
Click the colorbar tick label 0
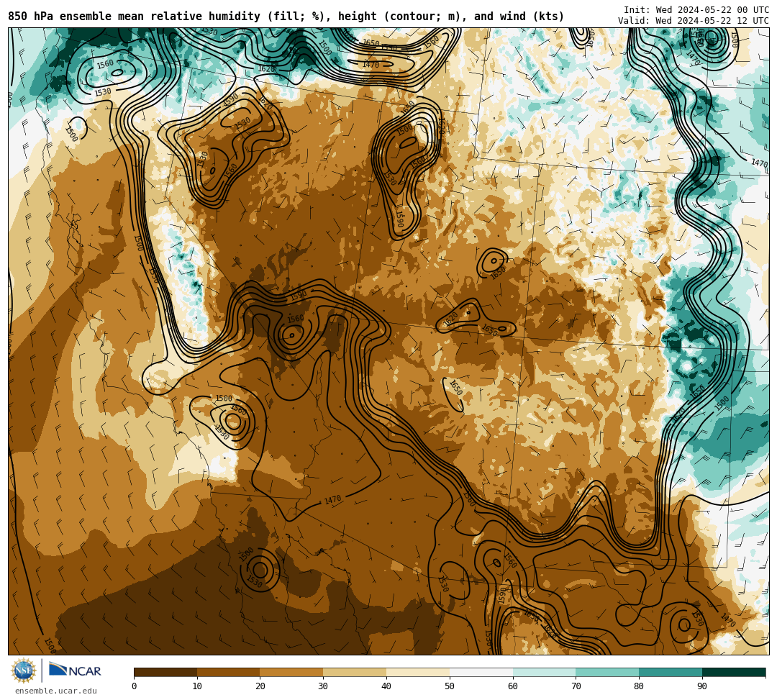click(x=135, y=686)
